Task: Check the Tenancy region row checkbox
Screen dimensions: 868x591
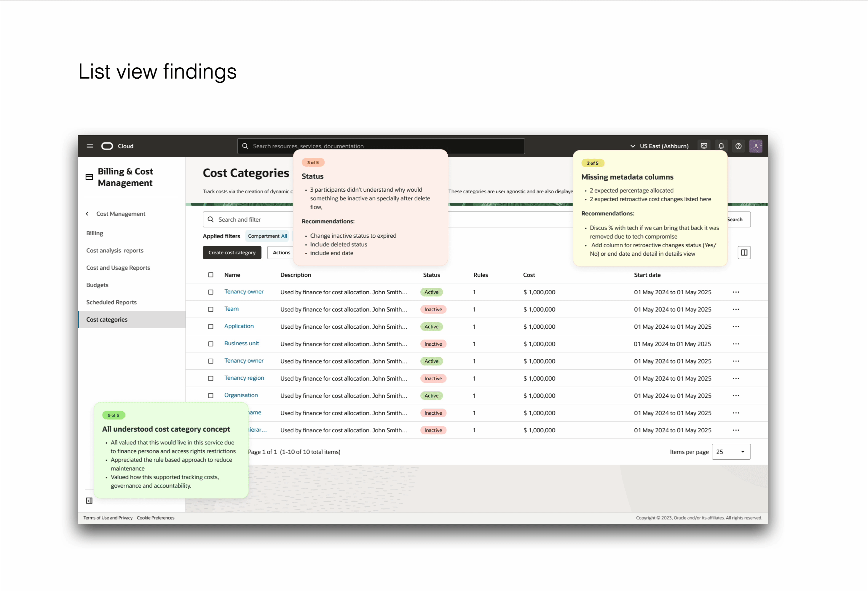Action: pos(211,379)
